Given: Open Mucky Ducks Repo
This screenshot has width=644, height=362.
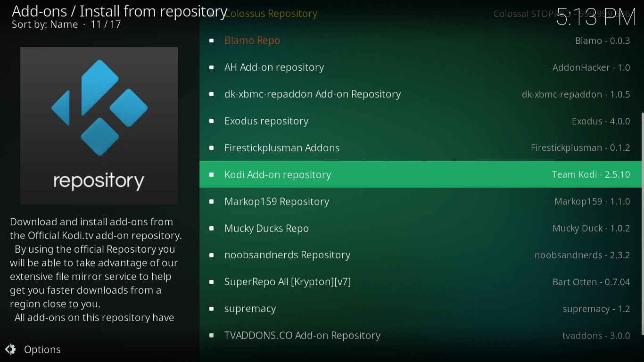Looking at the screenshot, I should click(421, 229).
